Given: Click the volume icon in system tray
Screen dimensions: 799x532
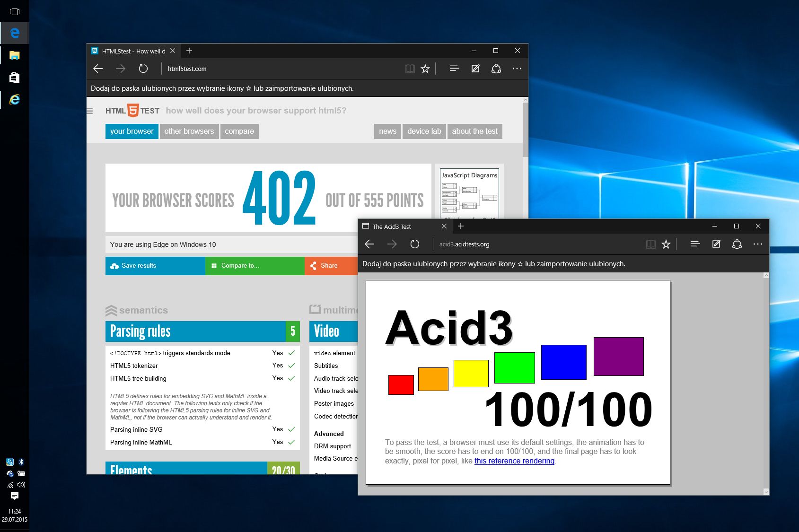Looking at the screenshot, I should [x=21, y=485].
